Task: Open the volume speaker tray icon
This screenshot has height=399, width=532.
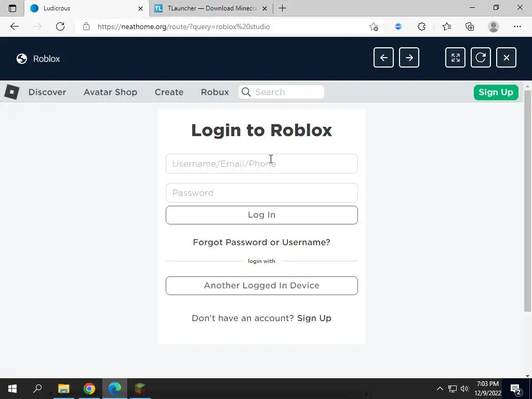Action: [x=464, y=389]
